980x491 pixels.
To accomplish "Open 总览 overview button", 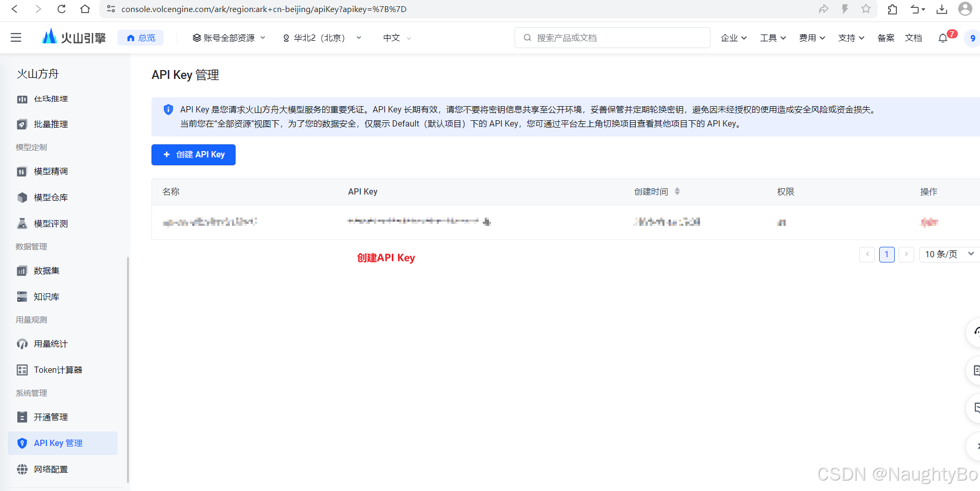I will tap(141, 38).
